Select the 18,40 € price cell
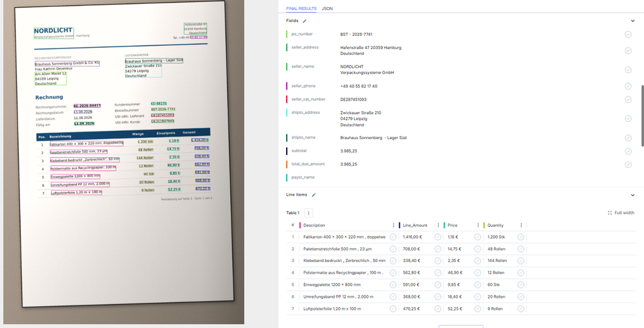Image resolution: width=644 pixels, height=328 pixels. (x=455, y=297)
